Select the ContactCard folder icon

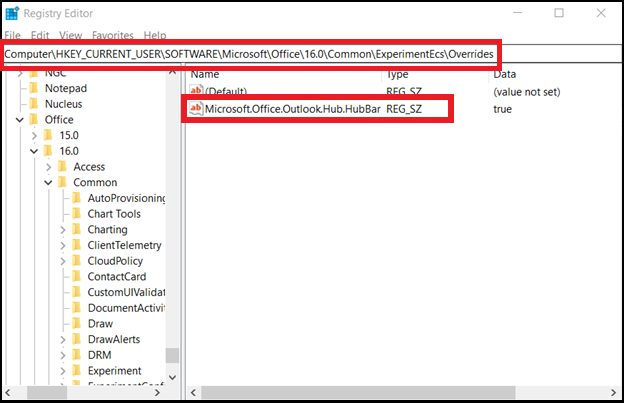(x=76, y=276)
